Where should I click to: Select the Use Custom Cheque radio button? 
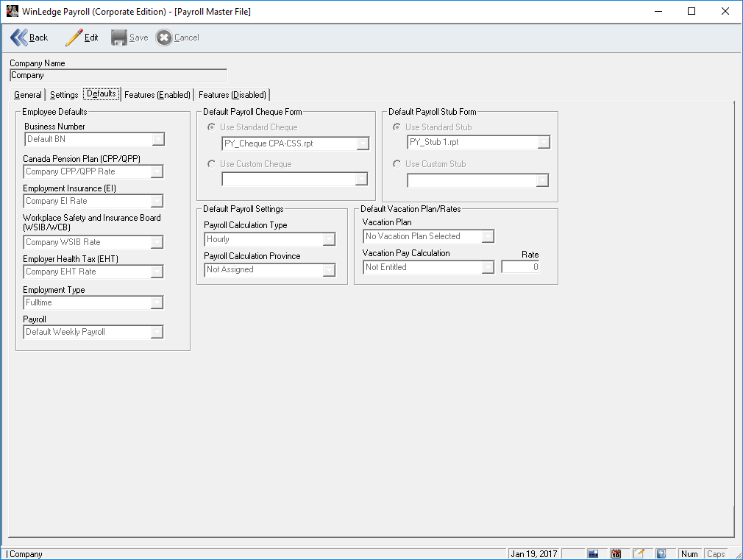tap(212, 164)
